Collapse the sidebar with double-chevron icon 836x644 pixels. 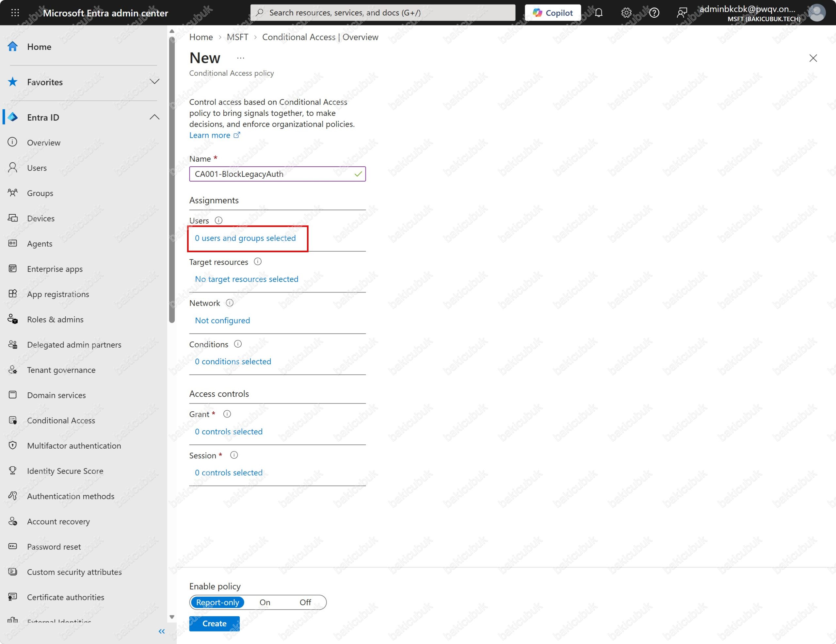tap(162, 631)
